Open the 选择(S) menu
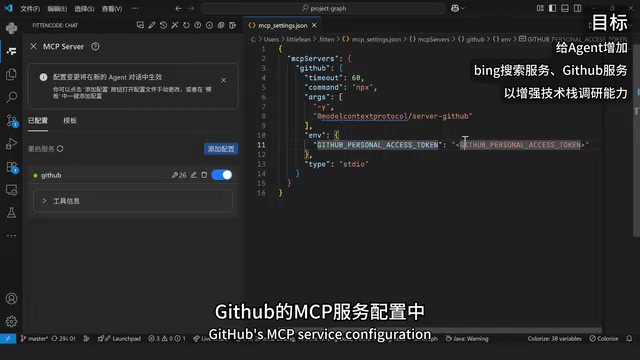Viewport: 640px width, 360px height. click(84, 9)
